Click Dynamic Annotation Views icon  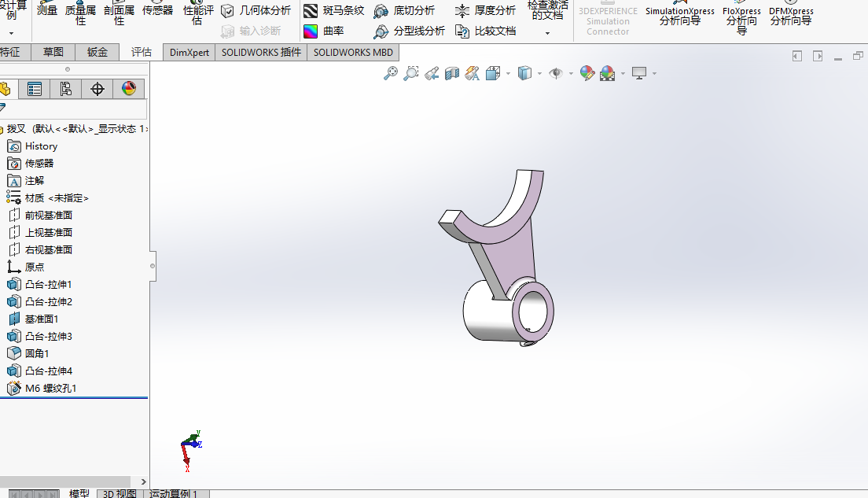[x=473, y=73]
